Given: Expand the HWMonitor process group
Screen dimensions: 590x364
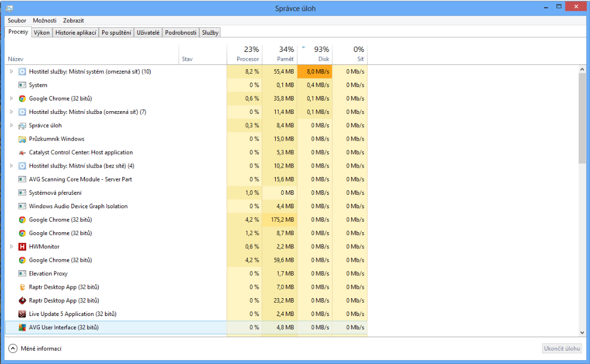Looking at the screenshot, I should 11,247.
